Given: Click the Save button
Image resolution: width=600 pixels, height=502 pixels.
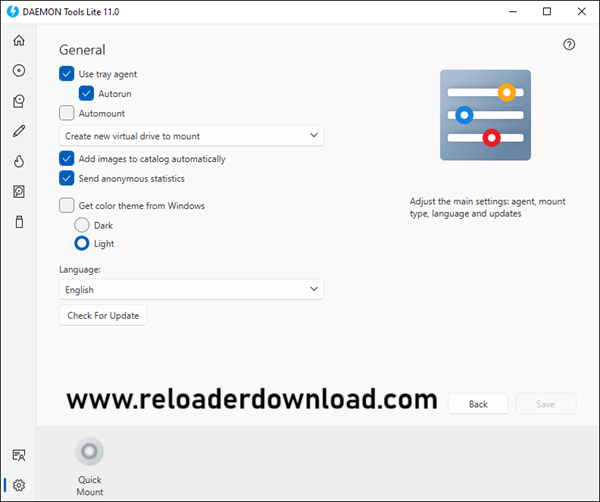Looking at the screenshot, I should [x=546, y=404].
